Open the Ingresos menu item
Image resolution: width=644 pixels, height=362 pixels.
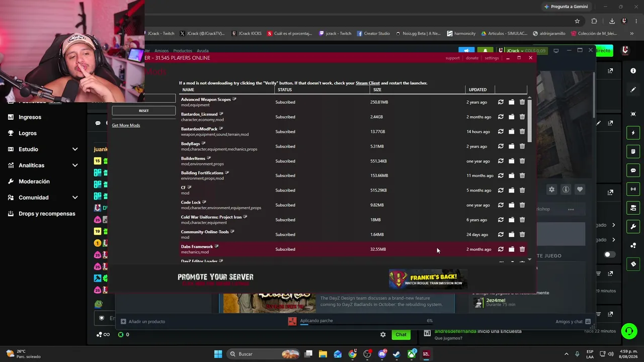pos(30,117)
